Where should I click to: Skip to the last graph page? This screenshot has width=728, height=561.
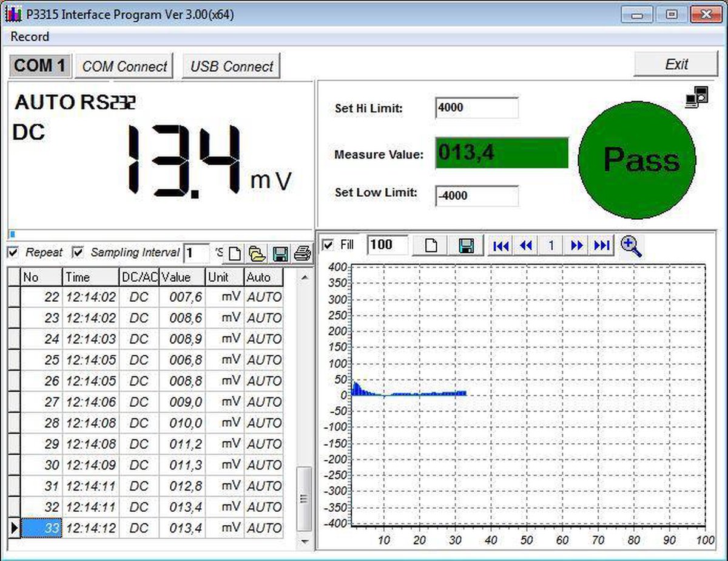point(601,246)
